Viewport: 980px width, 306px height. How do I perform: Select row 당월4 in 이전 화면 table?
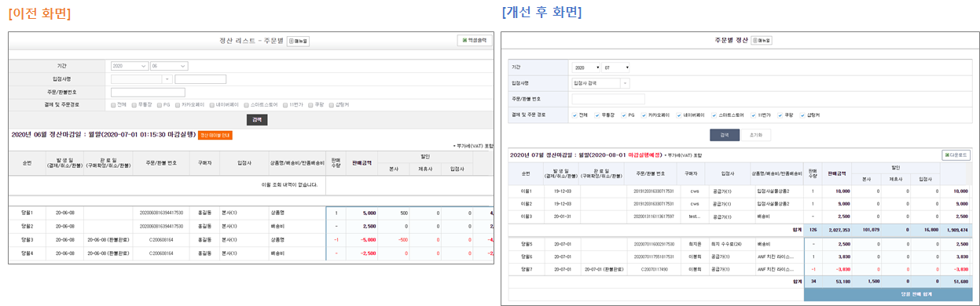pos(251,253)
